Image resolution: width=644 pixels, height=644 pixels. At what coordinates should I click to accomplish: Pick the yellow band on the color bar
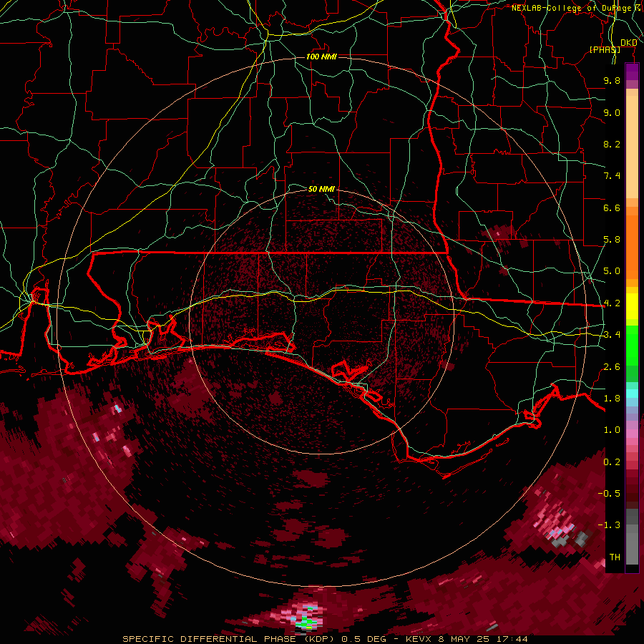click(x=632, y=306)
